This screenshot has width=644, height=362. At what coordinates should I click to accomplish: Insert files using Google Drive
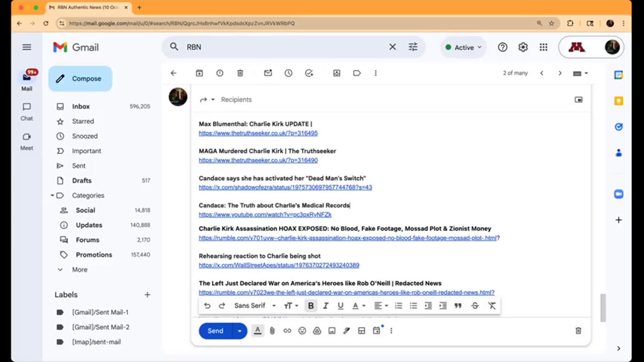[317, 330]
